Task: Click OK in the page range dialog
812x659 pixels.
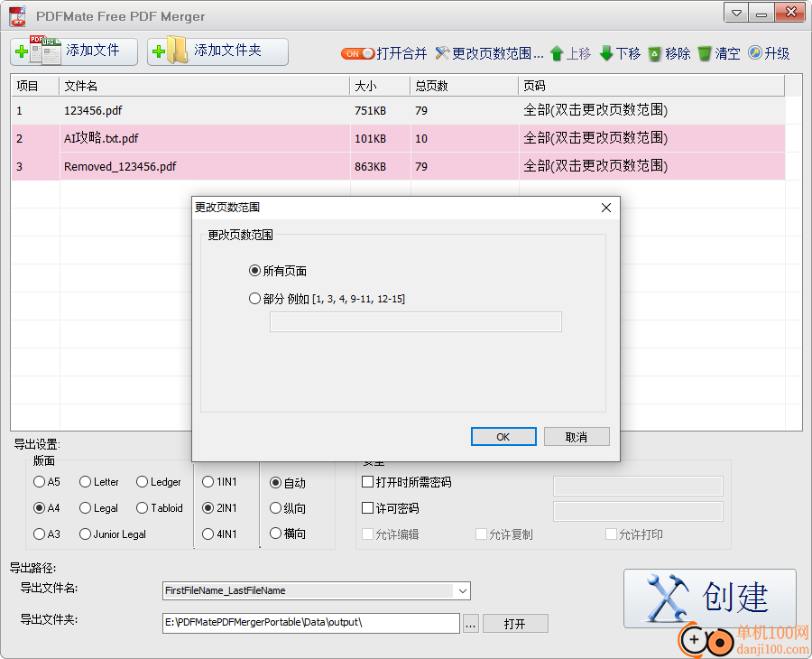Action: [503, 437]
